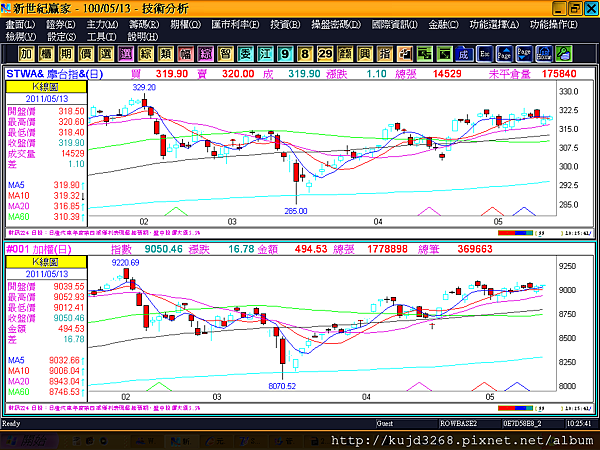
Task: Open the blue 成 folder icon
Action: click(x=464, y=54)
